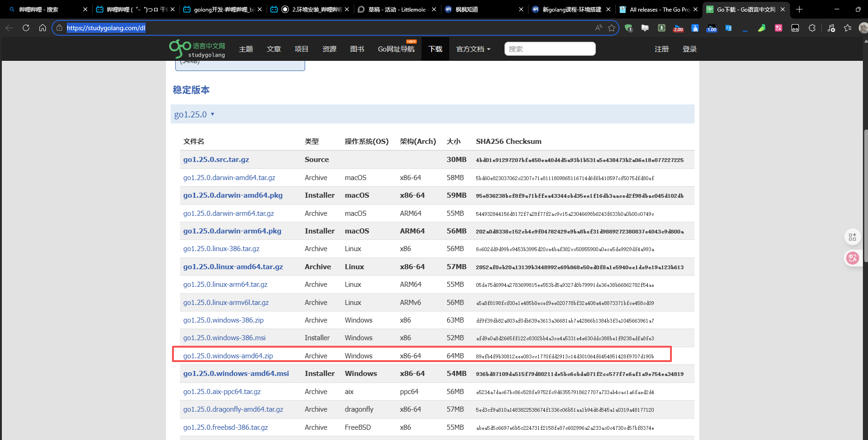868x440 pixels.
Task: Download go1.25.0.windows-amd64.zip file
Action: click(228, 356)
